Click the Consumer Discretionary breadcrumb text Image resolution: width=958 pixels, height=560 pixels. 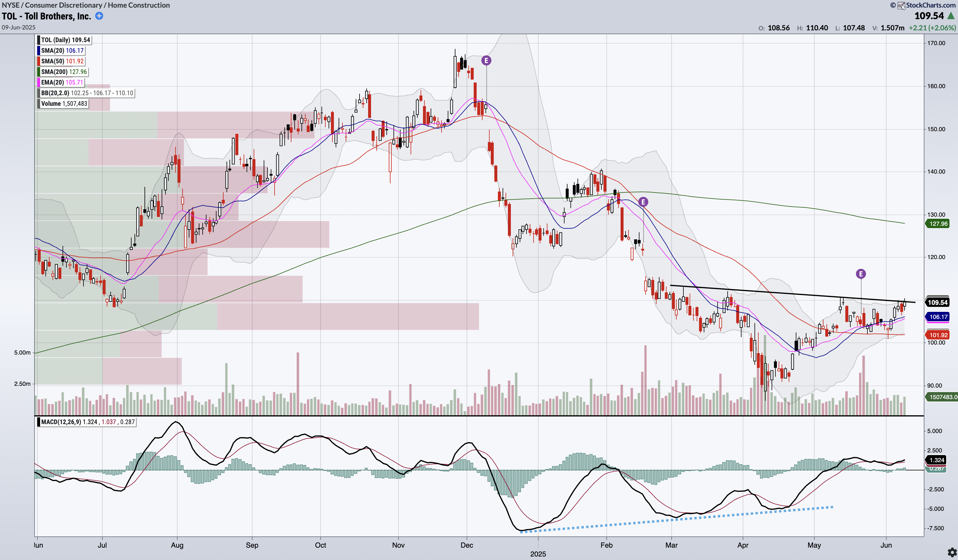coord(63,5)
